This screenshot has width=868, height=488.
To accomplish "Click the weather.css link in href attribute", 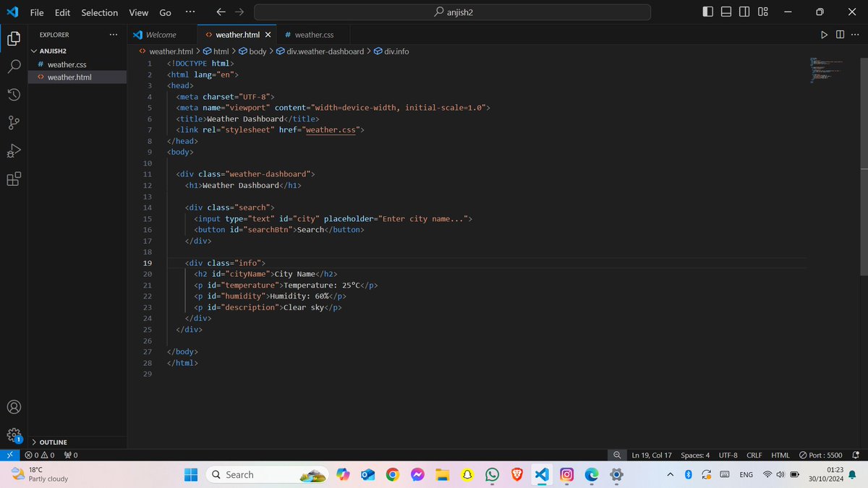I will tap(332, 130).
